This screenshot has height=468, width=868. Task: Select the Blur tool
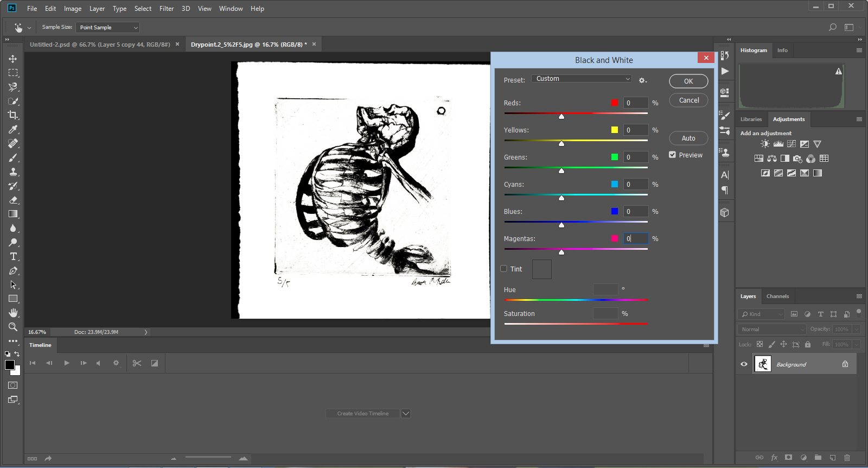coord(13,228)
